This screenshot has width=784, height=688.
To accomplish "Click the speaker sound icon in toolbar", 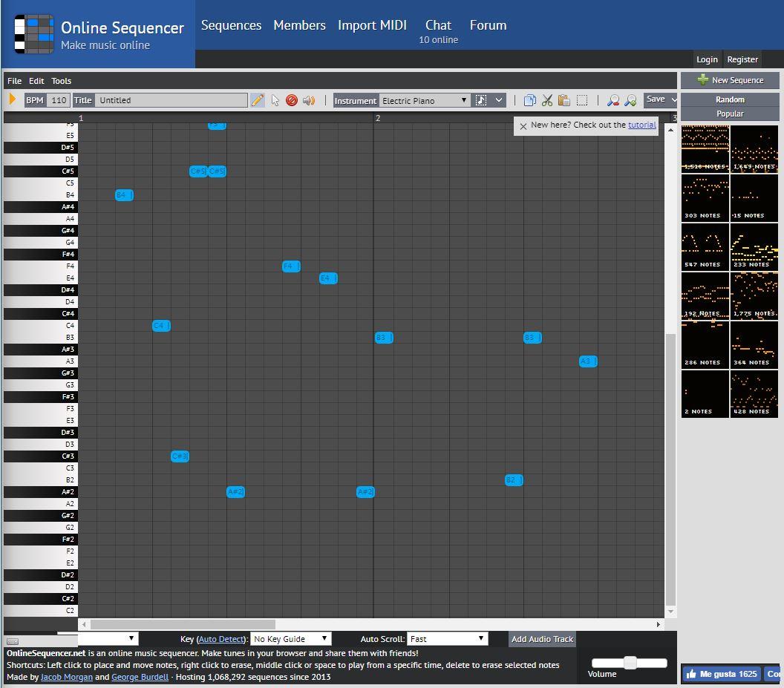I will 309,100.
